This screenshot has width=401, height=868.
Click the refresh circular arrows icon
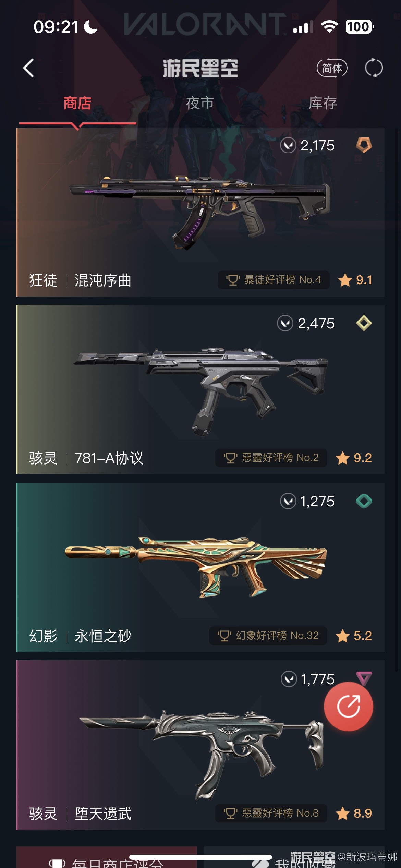pos(374,68)
